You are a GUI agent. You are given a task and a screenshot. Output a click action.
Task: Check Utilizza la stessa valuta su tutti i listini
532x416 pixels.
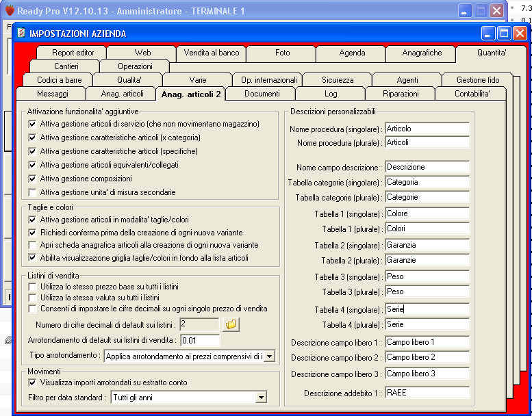pos(32,298)
